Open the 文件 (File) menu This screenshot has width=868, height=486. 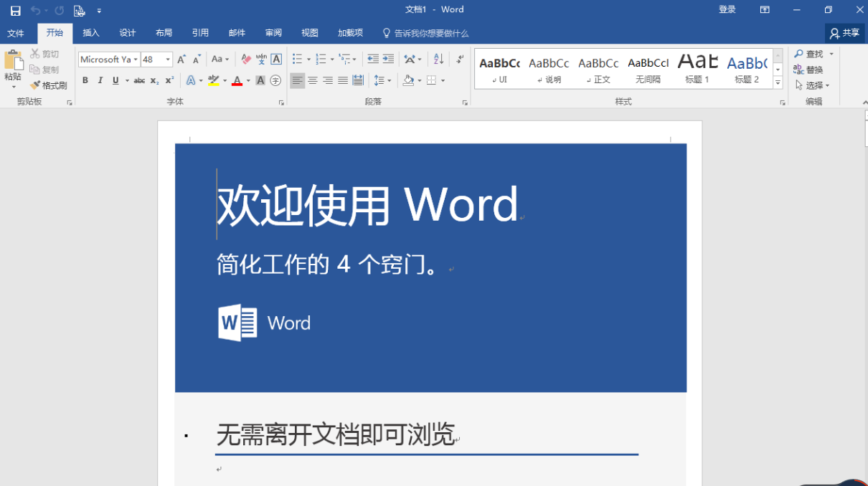[16, 33]
